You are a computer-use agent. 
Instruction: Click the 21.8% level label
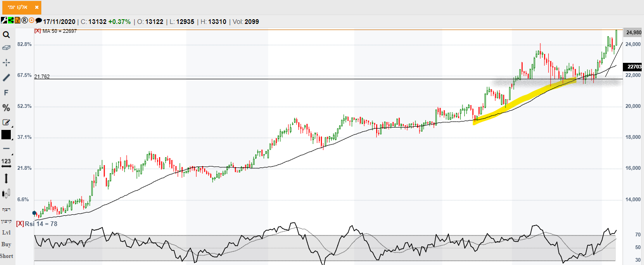(24, 168)
